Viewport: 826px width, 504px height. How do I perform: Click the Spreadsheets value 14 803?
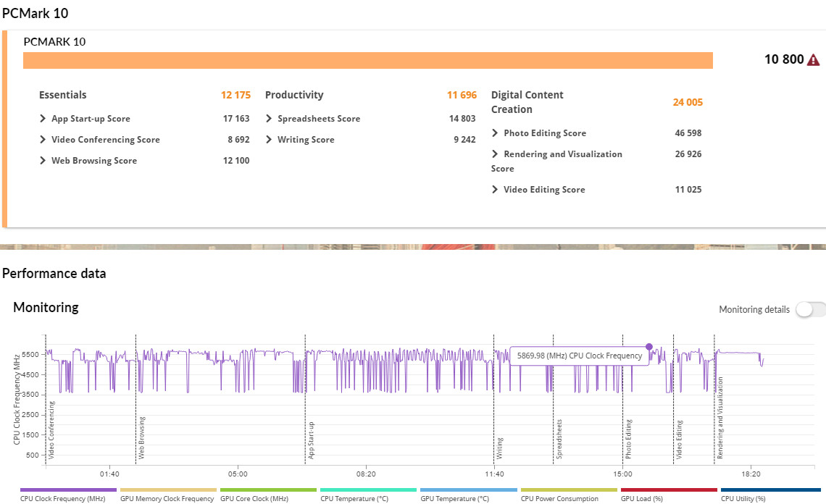click(x=462, y=119)
